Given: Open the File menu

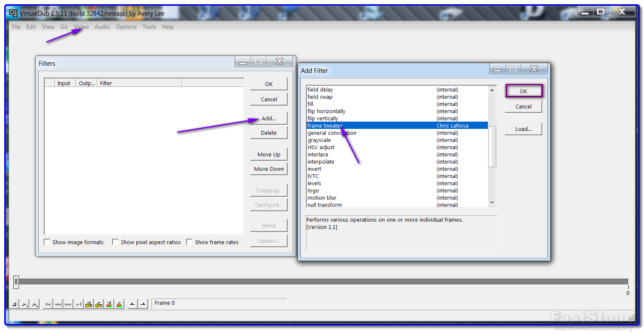Looking at the screenshot, I should point(16,27).
